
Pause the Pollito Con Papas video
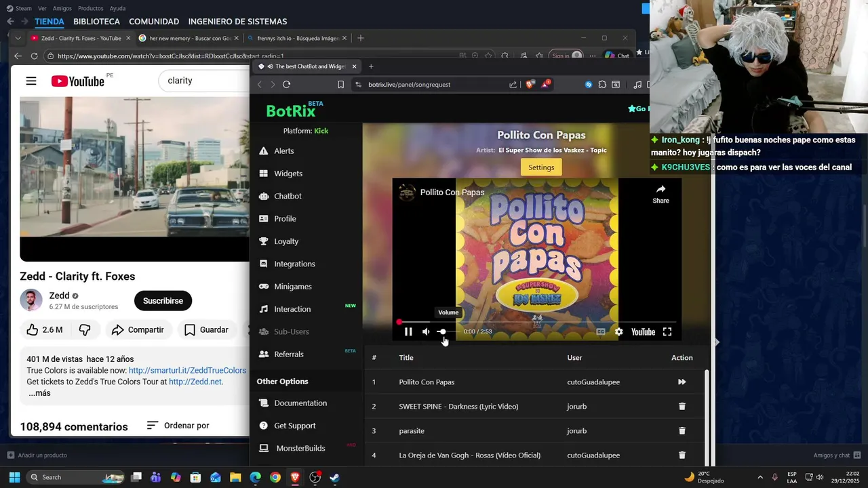(408, 331)
